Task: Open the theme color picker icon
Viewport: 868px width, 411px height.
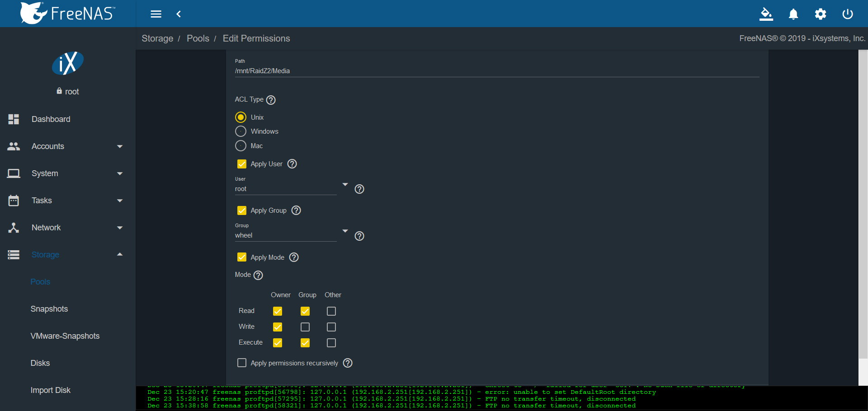Action: pyautogui.click(x=766, y=14)
